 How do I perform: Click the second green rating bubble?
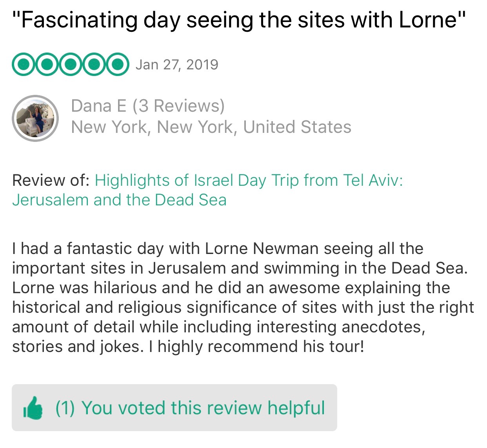(47, 64)
